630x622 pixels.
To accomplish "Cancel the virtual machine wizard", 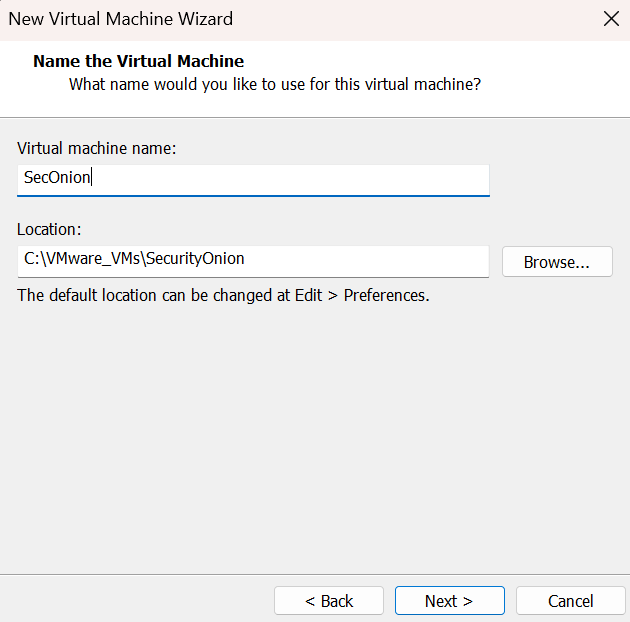I will click(x=571, y=601).
